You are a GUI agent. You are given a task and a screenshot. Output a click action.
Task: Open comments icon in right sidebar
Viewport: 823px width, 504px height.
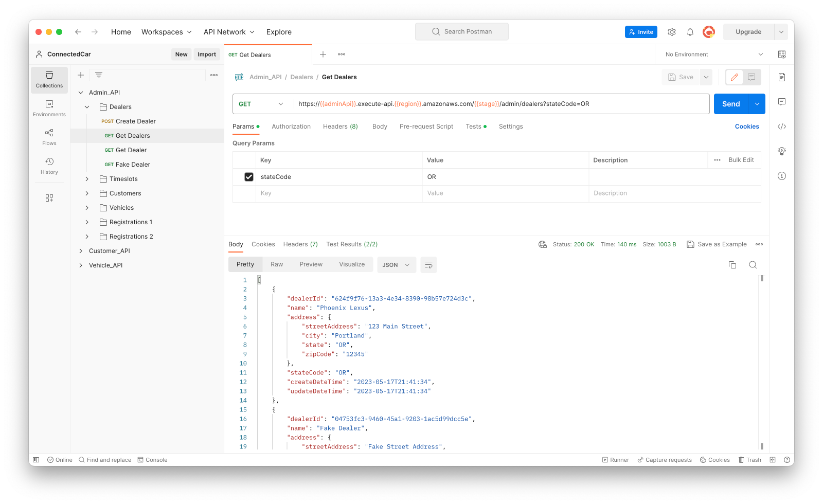pos(782,102)
